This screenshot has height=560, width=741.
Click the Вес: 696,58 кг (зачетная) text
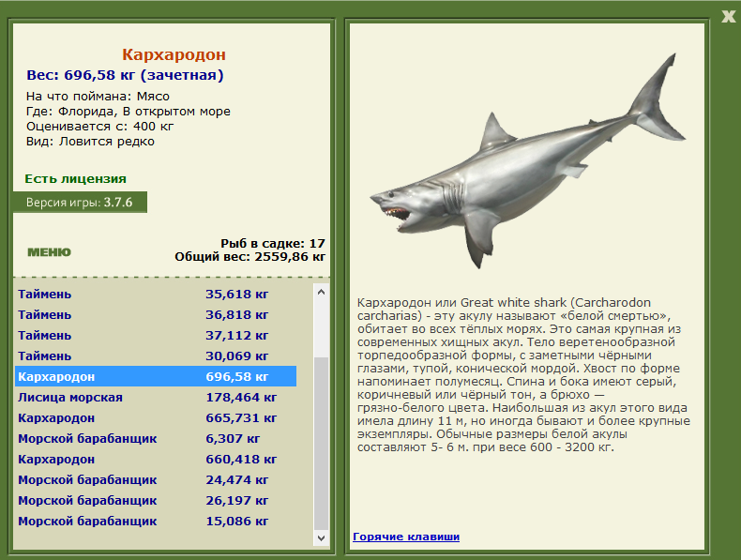pos(125,75)
